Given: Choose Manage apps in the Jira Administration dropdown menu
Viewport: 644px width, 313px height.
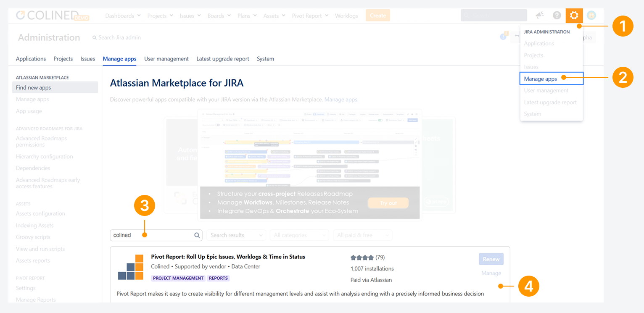Looking at the screenshot, I should click(x=552, y=79).
